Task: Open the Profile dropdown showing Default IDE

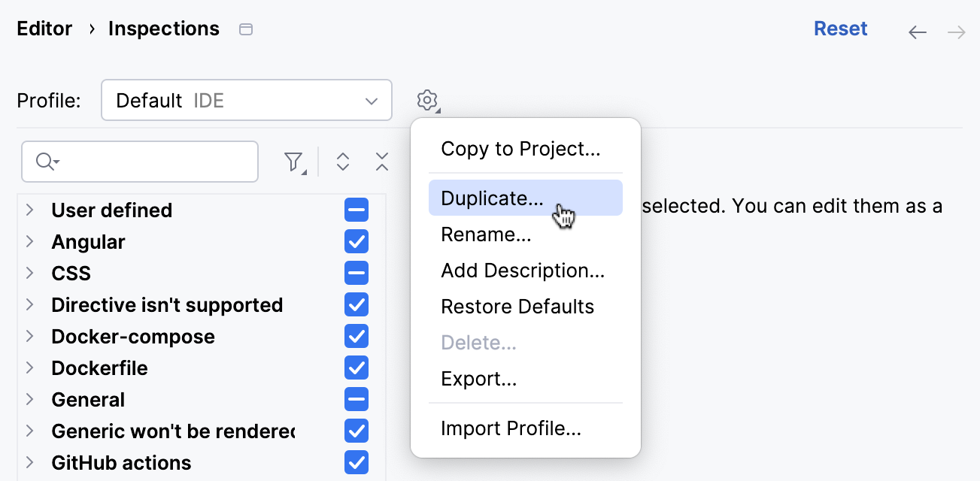Action: 247,100
